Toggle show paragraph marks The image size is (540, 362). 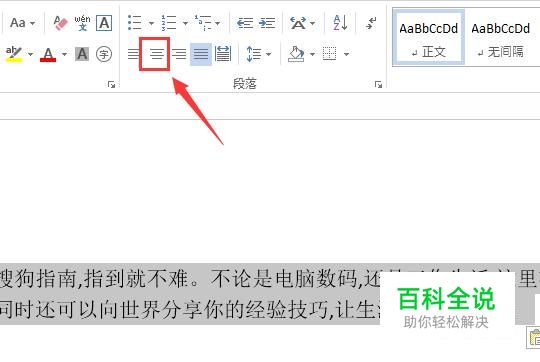click(371, 23)
